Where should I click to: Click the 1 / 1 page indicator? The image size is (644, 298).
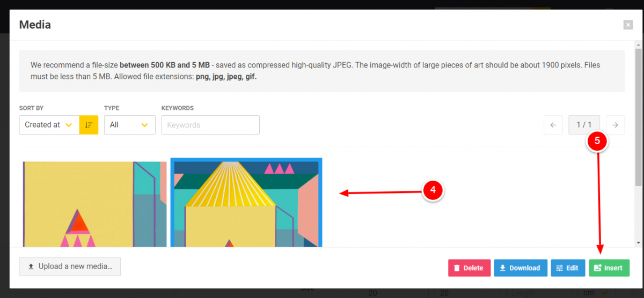click(584, 125)
